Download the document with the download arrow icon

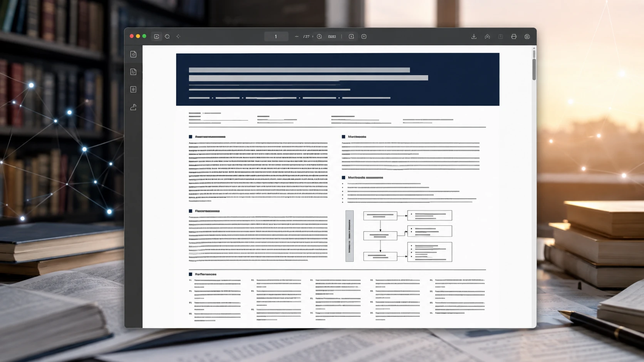[x=474, y=37]
